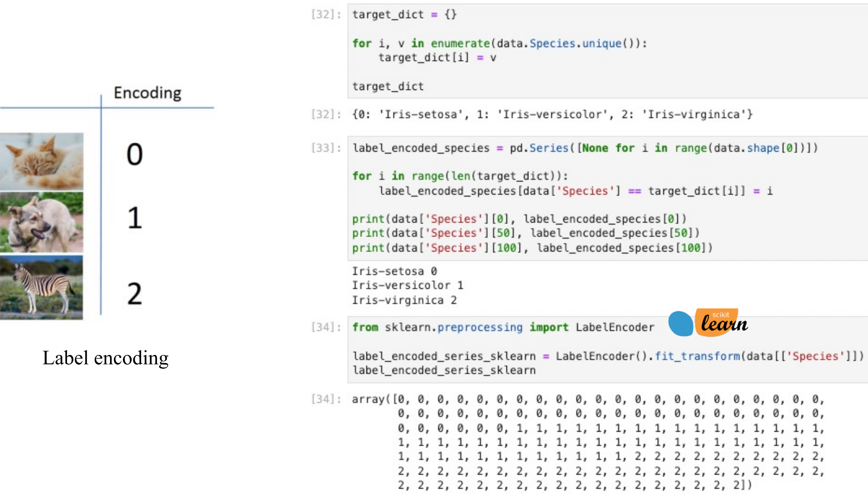Click the cat image thumbnail
Screen dimensions: 868x494
coord(41,161)
